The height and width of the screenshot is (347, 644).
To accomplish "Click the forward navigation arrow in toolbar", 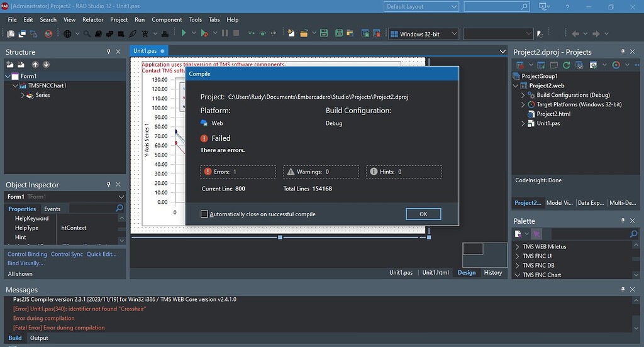I will point(596,34).
